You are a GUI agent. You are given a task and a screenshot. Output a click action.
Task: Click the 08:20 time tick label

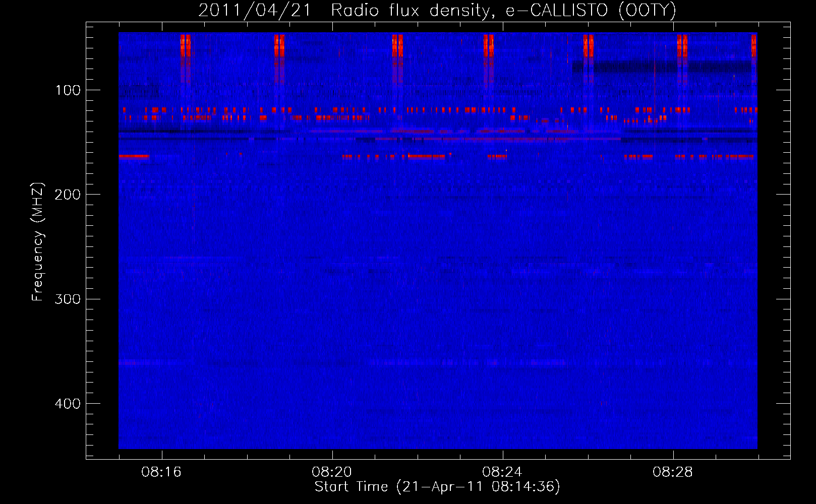[332, 472]
